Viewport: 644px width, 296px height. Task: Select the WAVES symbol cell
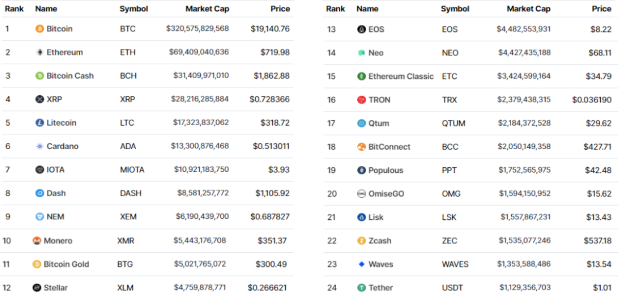click(x=455, y=264)
